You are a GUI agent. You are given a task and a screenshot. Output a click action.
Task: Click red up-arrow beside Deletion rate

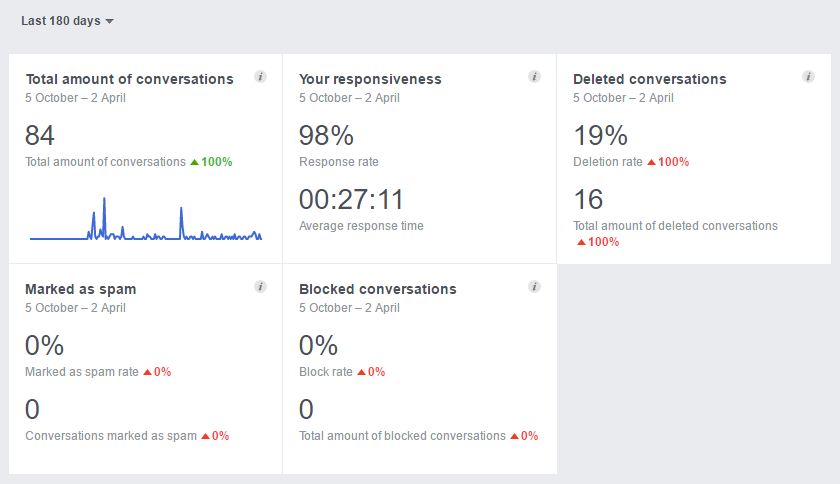tap(651, 162)
